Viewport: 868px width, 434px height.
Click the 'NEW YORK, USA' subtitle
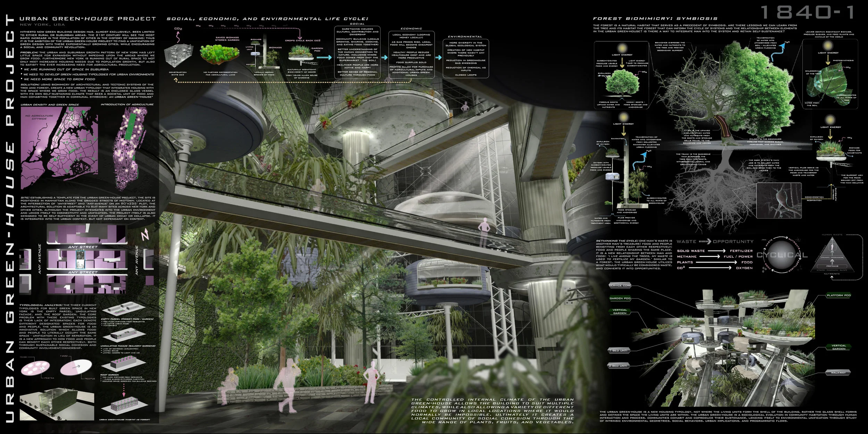[x=42, y=25]
